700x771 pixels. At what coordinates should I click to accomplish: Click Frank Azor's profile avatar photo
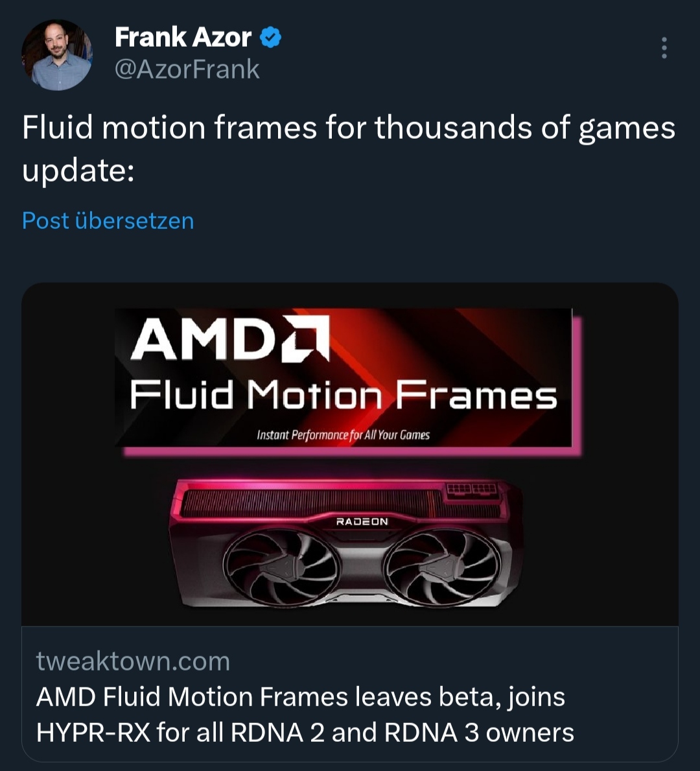point(56,55)
